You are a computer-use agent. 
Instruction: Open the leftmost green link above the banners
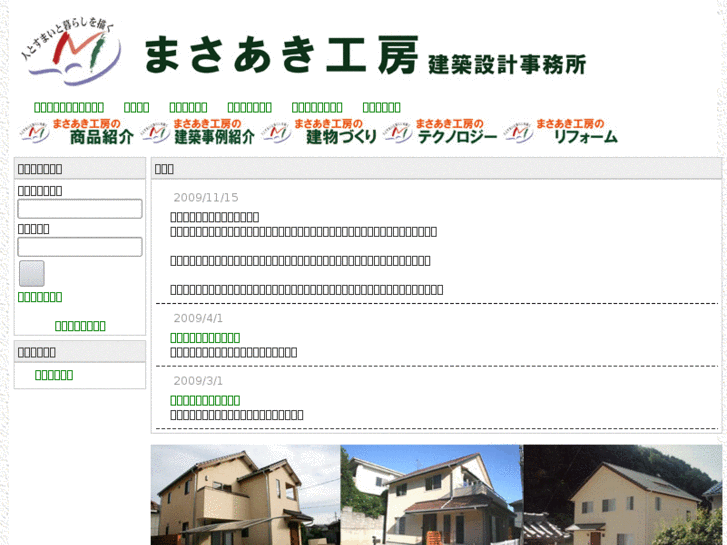point(69,107)
